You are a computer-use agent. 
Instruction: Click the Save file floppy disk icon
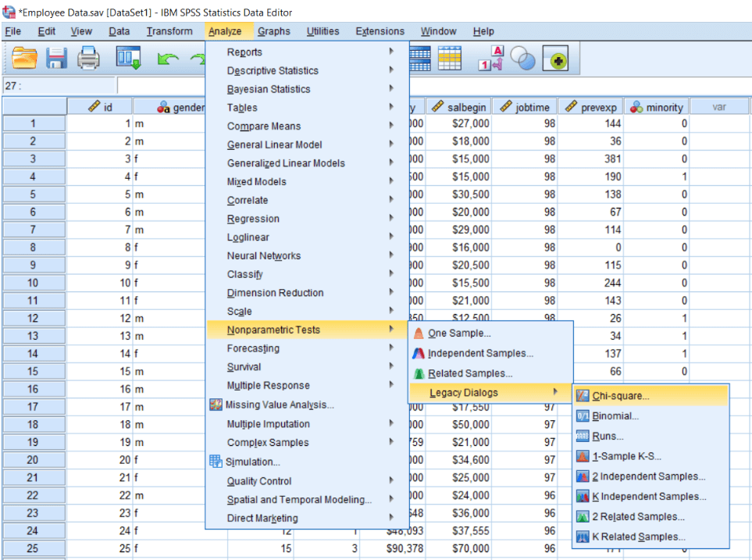(x=56, y=59)
